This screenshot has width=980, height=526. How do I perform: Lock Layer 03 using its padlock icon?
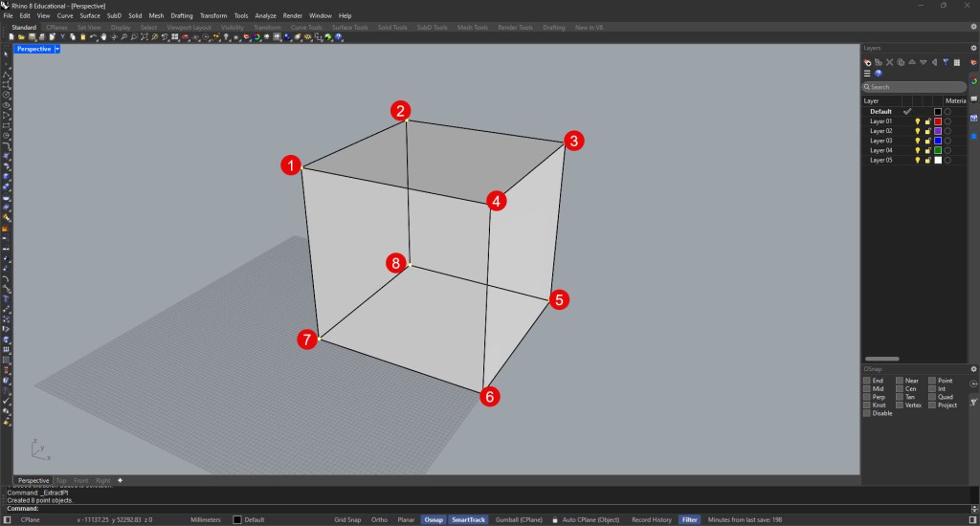(x=927, y=141)
